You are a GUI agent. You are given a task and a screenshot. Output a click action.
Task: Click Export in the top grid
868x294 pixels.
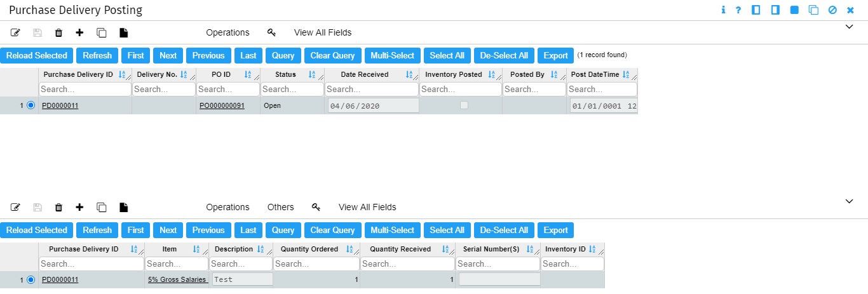(x=556, y=55)
